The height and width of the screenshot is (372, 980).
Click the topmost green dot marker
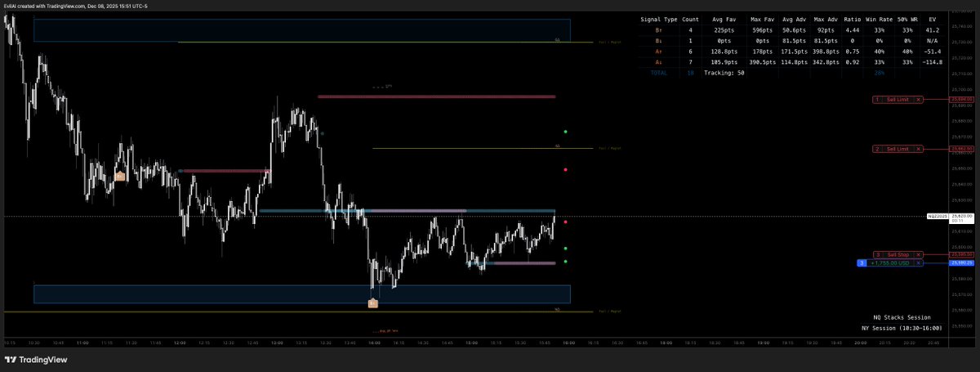tap(565, 132)
